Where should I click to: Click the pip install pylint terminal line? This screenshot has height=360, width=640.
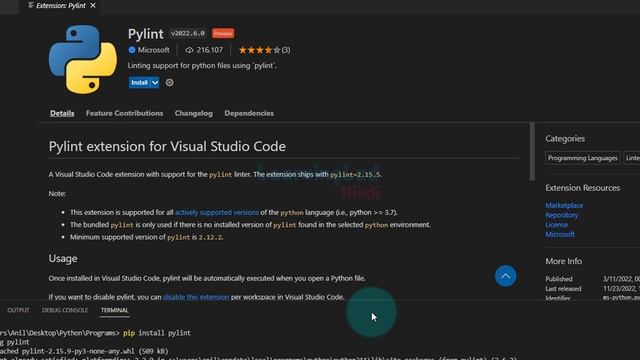click(x=96, y=333)
